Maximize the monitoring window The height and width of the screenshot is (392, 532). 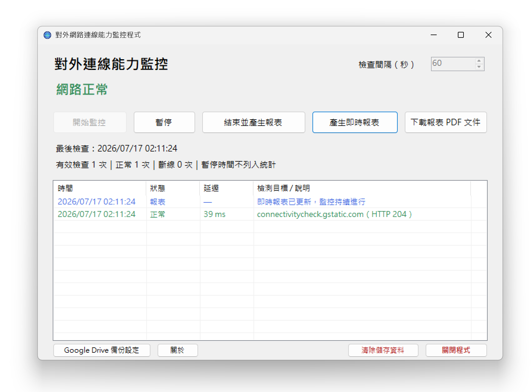click(461, 35)
